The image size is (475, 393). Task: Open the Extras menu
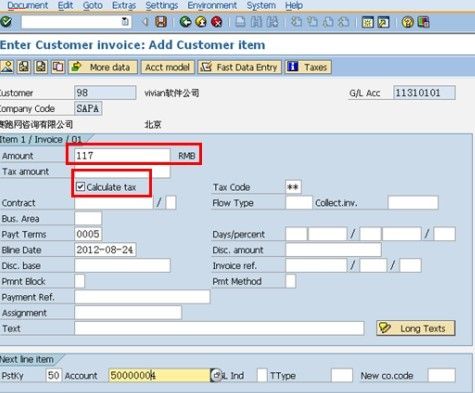124,5
